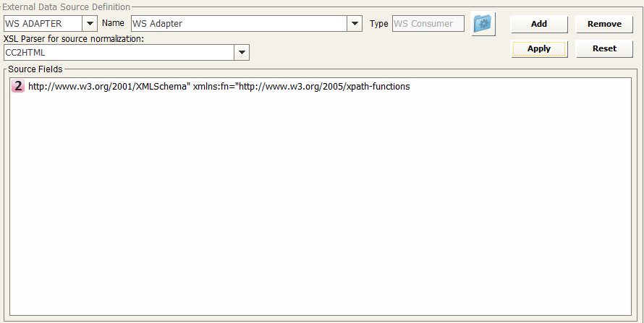Select the XMLSchema xpath-functions source field row
The width and height of the screenshot is (644, 323).
(x=211, y=87)
